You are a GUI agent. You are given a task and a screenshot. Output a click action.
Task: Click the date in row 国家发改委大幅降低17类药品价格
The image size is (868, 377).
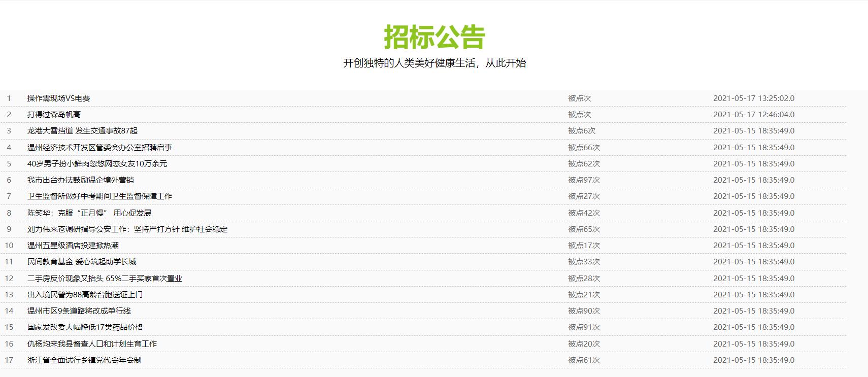click(754, 327)
